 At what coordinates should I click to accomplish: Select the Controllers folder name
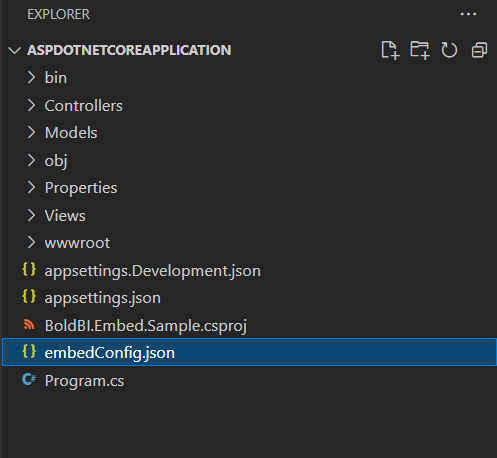coord(84,106)
